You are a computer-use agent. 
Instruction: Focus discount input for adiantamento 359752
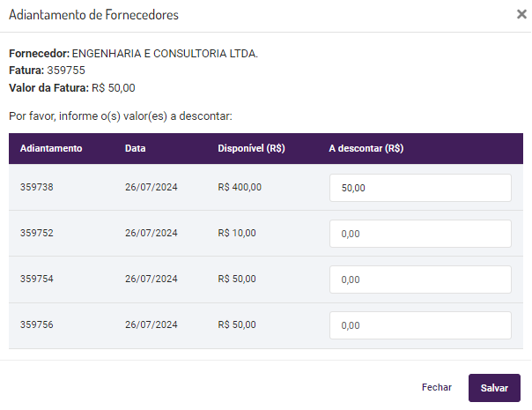(420, 234)
